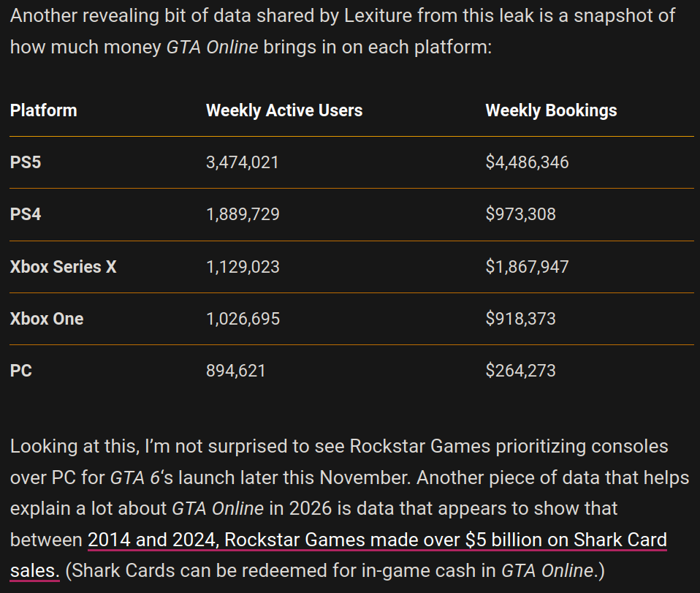Click the PS5 bookings value $4,486,346
The height and width of the screenshot is (593, 700).
coord(527,162)
